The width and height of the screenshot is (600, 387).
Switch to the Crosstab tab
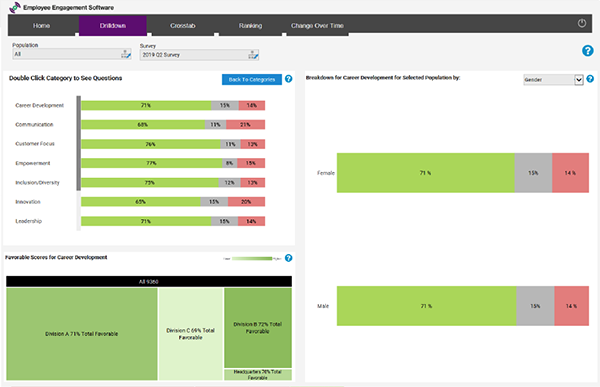coord(183,26)
